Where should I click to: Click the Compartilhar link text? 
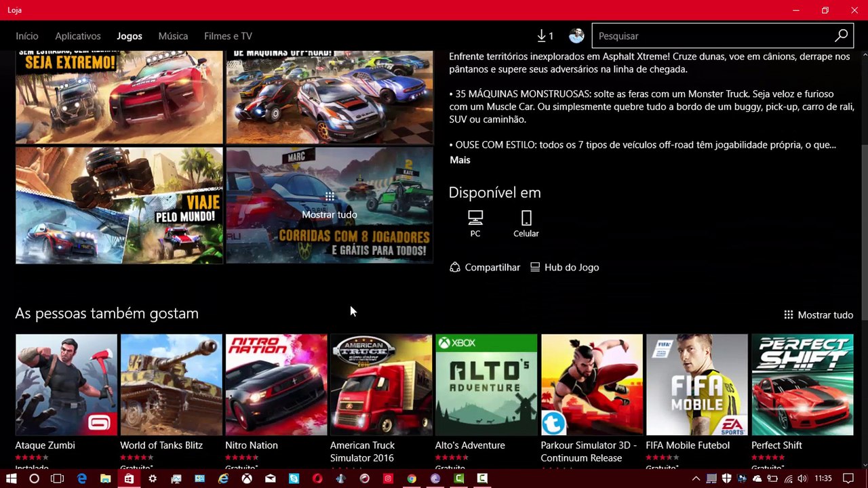pyautogui.click(x=492, y=267)
